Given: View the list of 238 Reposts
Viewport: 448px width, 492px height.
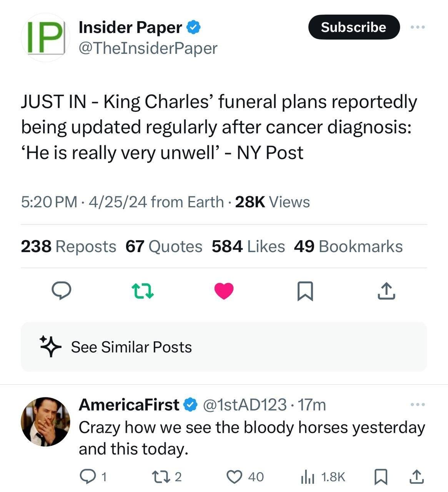Looking at the screenshot, I should coord(68,246).
